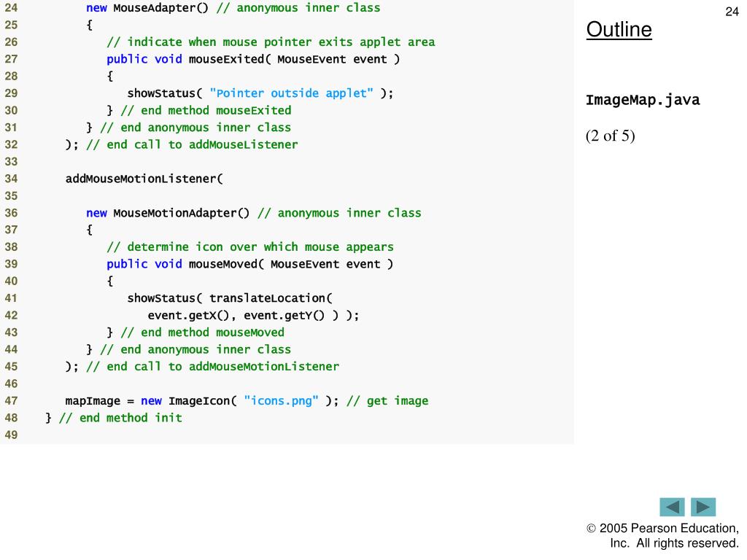This screenshot has width=747, height=560.
Task: Go to the next slide arrow
Action: tap(703, 507)
